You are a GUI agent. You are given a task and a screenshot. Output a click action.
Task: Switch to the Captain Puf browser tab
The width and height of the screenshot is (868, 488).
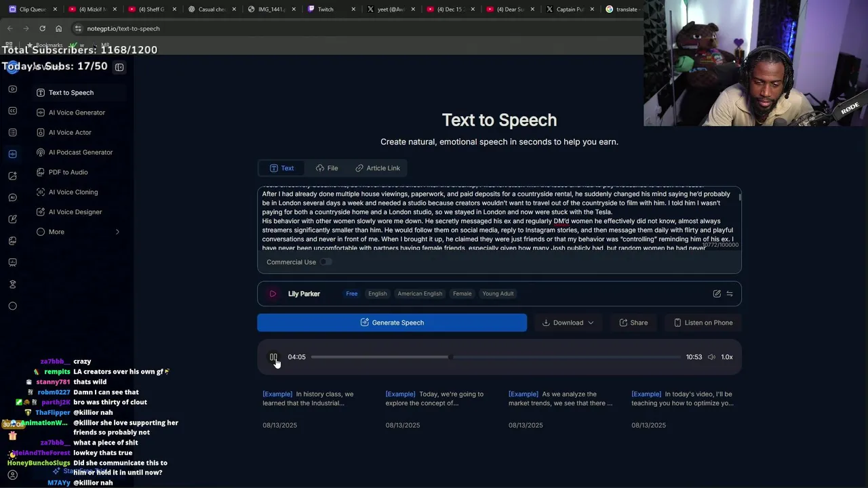[x=570, y=9]
